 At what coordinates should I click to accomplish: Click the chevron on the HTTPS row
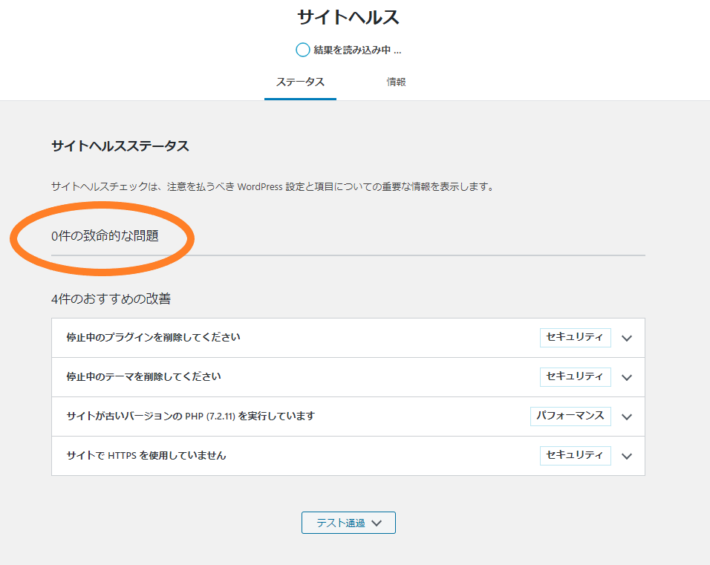click(627, 456)
